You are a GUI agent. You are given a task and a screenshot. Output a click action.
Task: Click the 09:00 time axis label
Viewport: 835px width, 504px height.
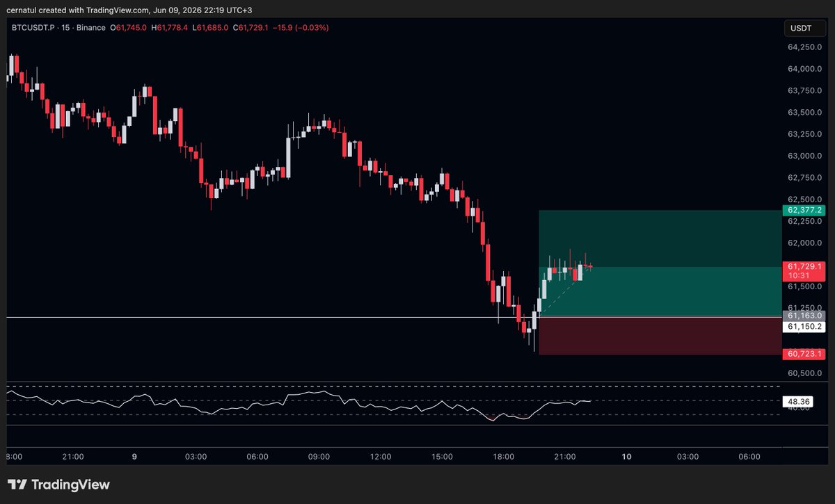click(x=319, y=457)
